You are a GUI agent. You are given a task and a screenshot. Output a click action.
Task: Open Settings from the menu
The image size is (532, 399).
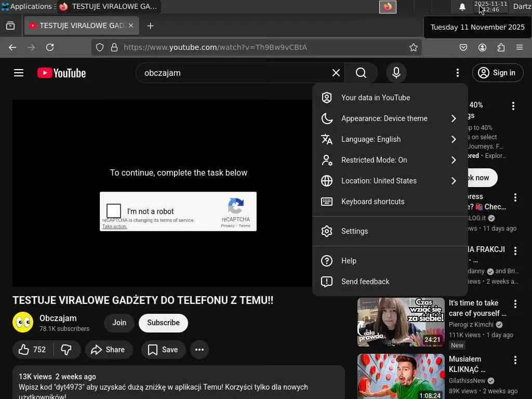[390, 231]
